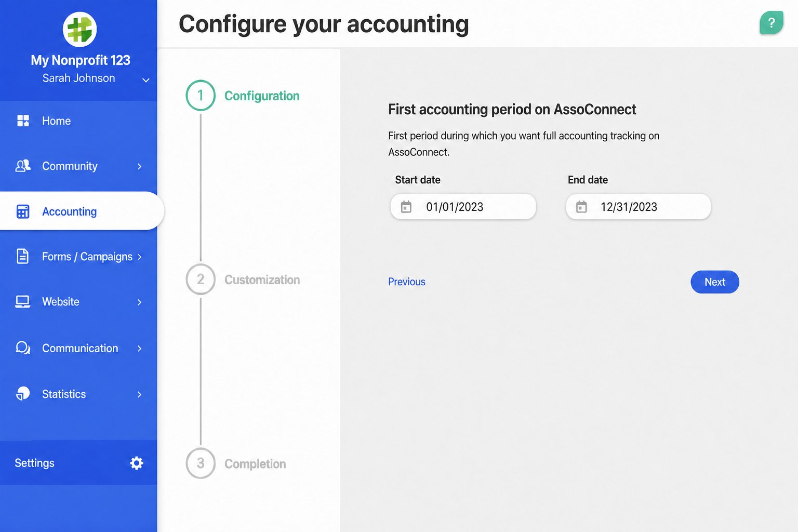Click the Community people icon
798x532 pixels.
pyautogui.click(x=23, y=166)
